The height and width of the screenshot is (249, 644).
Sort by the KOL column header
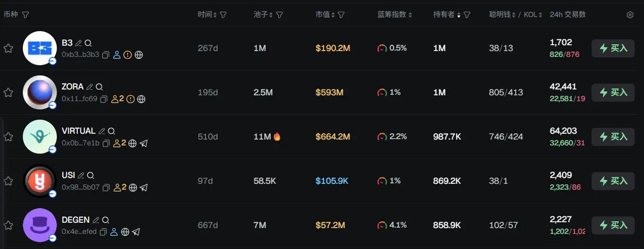pos(532,15)
